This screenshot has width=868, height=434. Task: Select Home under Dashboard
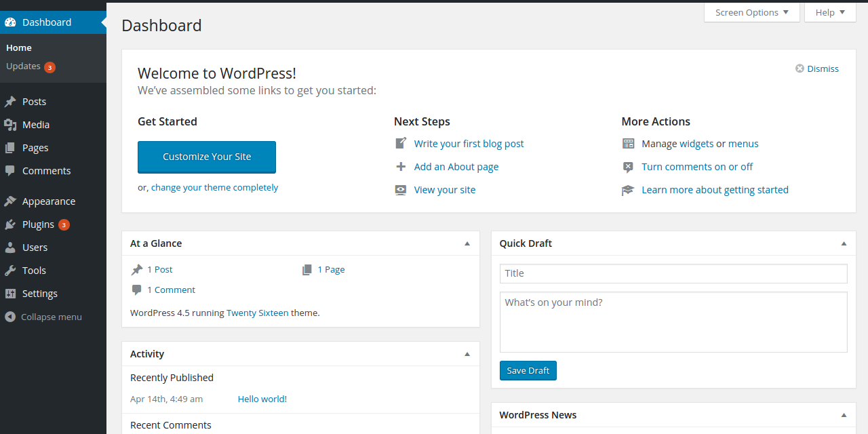click(18, 47)
